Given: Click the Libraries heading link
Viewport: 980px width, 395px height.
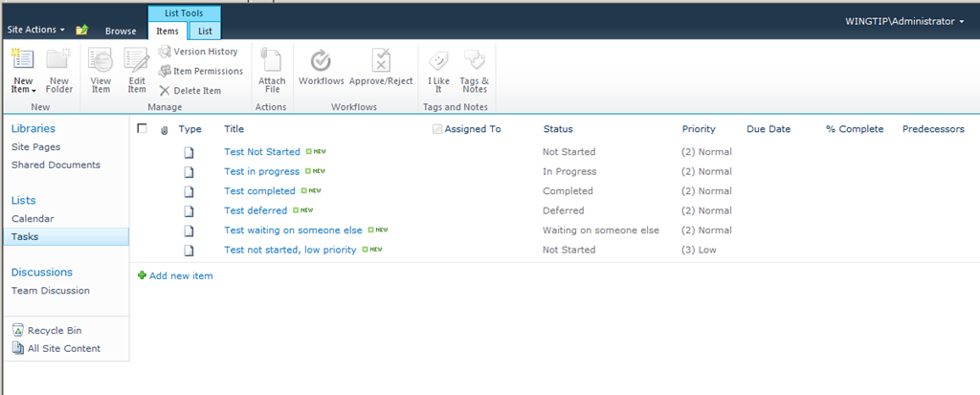Looking at the screenshot, I should tap(33, 129).
